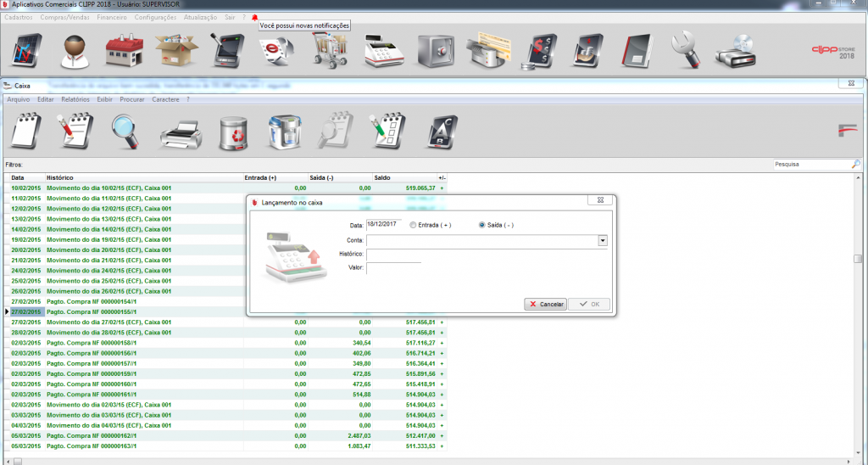Click the Pesquisa search box
The width and height of the screenshot is (868, 465).
click(811, 164)
